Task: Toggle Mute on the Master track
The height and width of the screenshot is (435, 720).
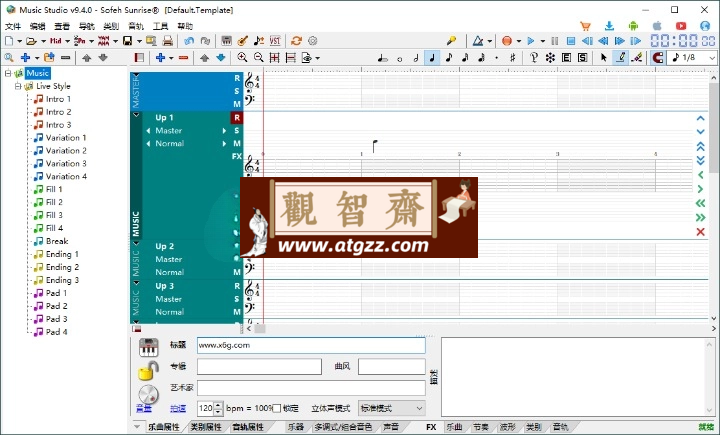Action: [236, 104]
